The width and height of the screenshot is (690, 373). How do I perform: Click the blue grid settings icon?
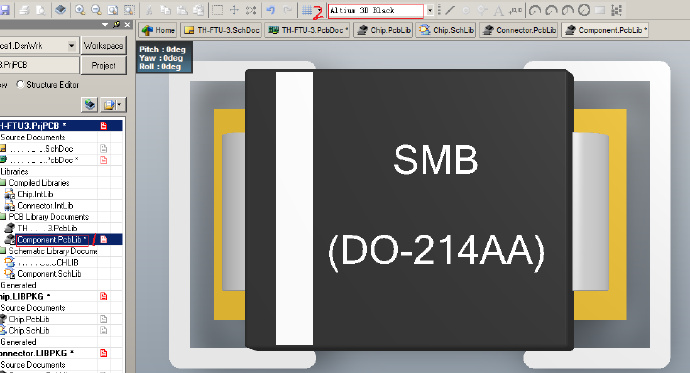[307, 10]
